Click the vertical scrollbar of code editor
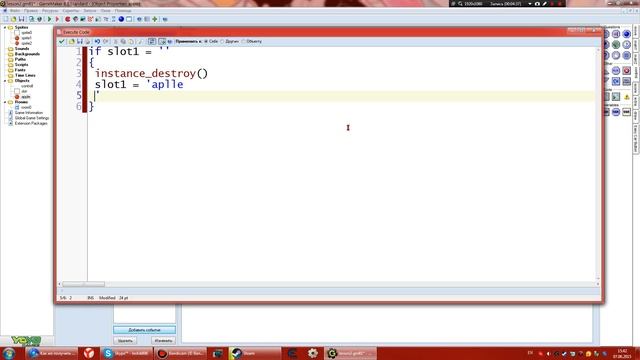640x360 pixels. pyautogui.click(x=598, y=163)
